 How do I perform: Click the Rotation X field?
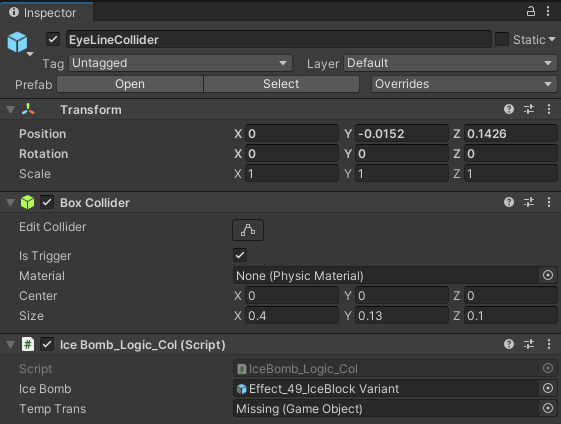point(292,154)
